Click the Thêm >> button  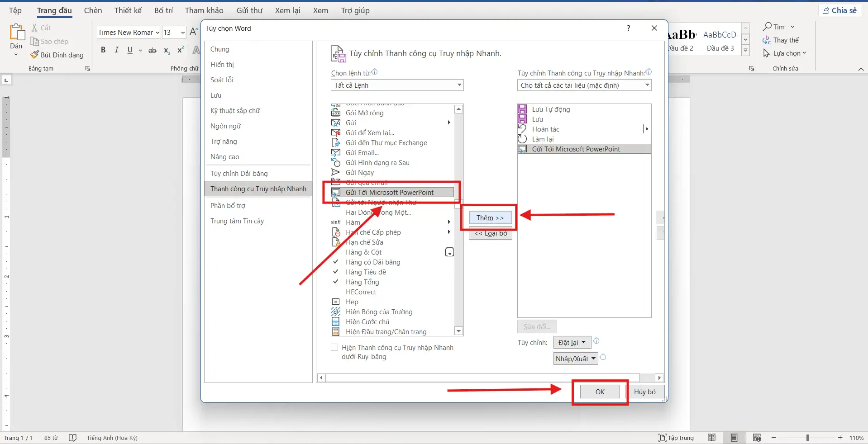[490, 218]
